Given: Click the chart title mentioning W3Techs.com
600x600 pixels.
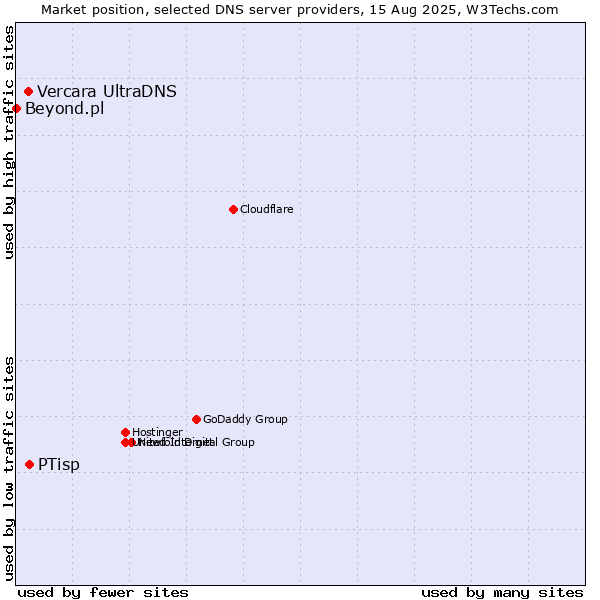Looking at the screenshot, I should tap(300, 10).
